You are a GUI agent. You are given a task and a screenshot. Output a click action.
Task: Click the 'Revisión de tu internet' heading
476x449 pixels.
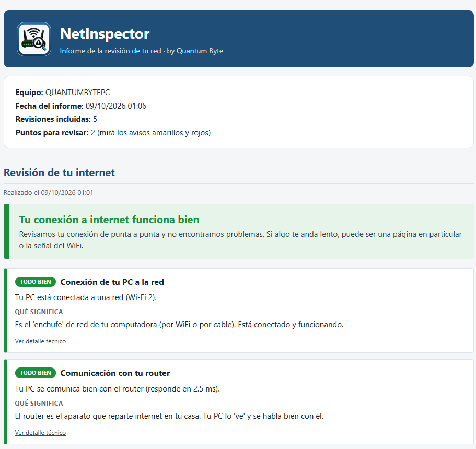59,172
